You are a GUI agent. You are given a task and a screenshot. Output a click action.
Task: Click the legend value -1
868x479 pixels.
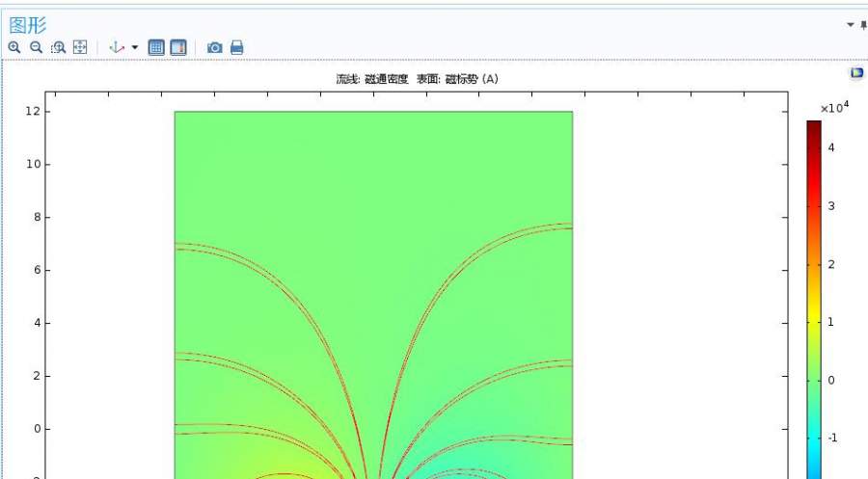pyautogui.click(x=832, y=439)
